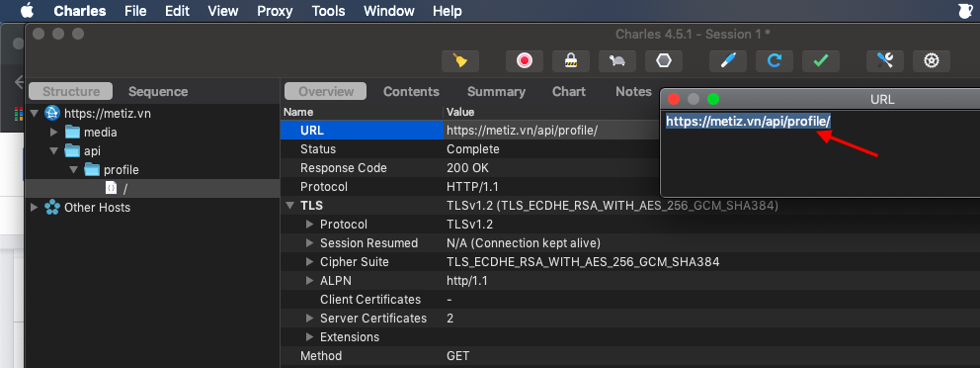980x368 pixels.
Task: Switch to the Chart tab
Action: pos(569,91)
